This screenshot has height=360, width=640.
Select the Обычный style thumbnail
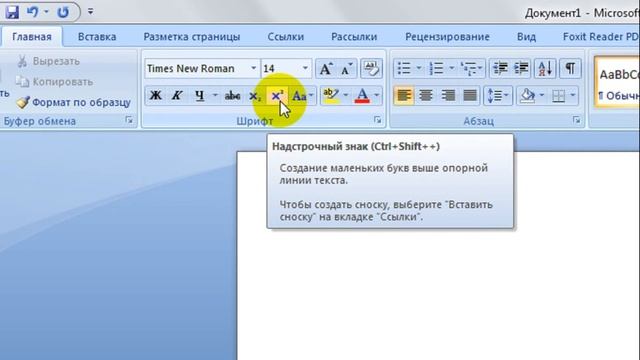click(x=617, y=83)
